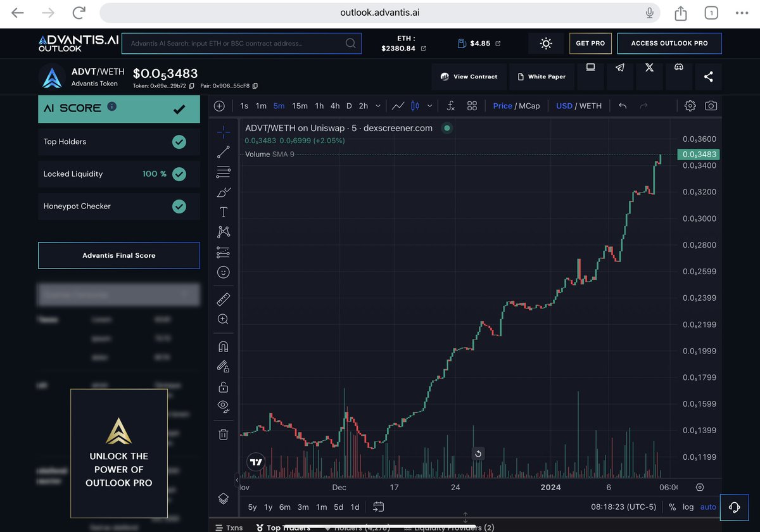Activate the zoom in tool

pos(223,319)
